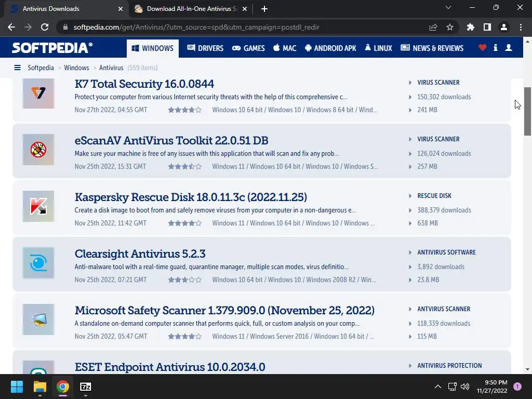Screen dimensions: 532x399
Task: Close the Download All-In-One Antivirus tab
Action: 245,9
